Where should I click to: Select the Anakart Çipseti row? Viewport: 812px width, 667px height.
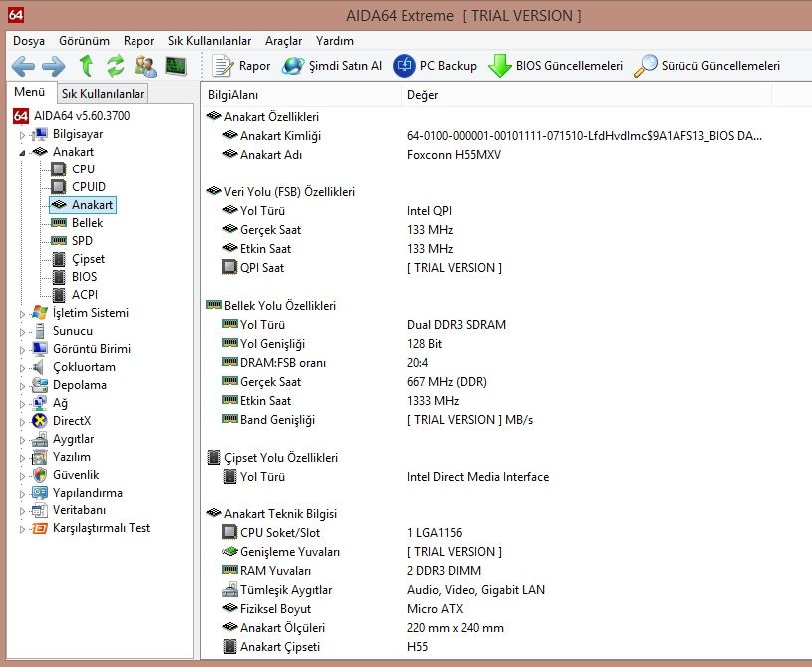(x=506, y=647)
